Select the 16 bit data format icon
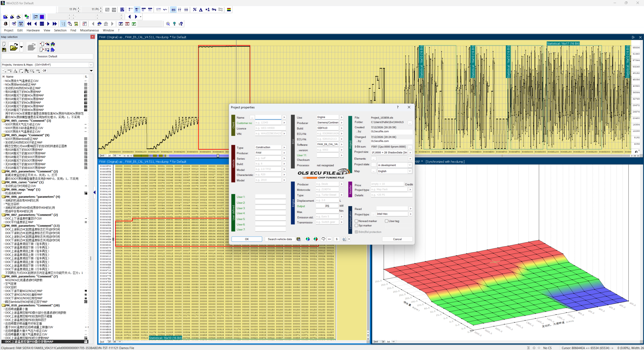The height and width of the screenshot is (350, 644). pyautogui.click(x=137, y=10)
